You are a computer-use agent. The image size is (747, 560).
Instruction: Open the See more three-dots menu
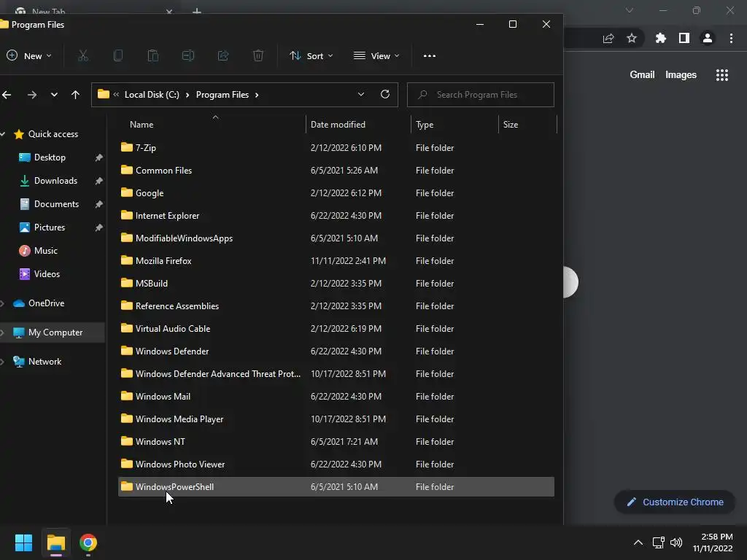pyautogui.click(x=429, y=55)
